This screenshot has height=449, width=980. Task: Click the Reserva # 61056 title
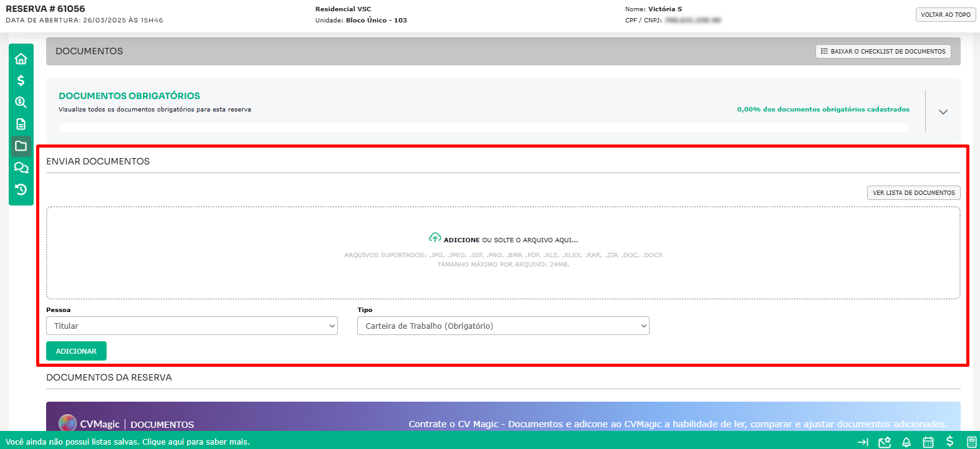point(46,9)
